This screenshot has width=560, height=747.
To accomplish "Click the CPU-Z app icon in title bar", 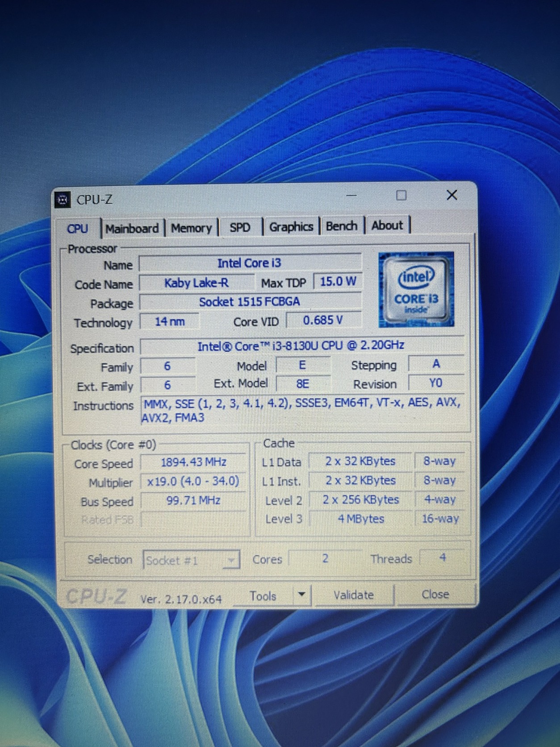I will coord(63,200).
